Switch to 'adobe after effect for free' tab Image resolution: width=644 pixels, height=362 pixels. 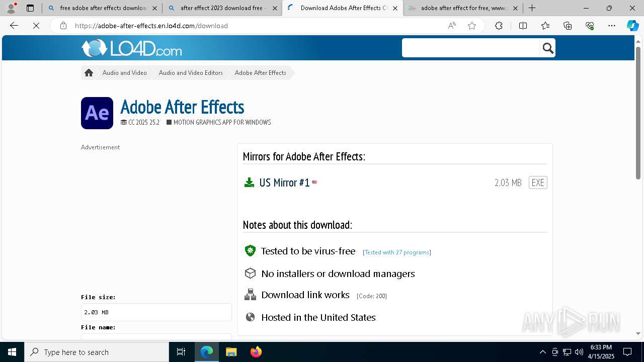coord(463,8)
